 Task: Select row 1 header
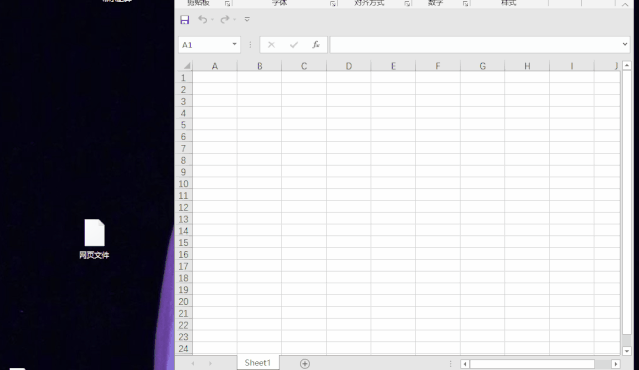183,78
